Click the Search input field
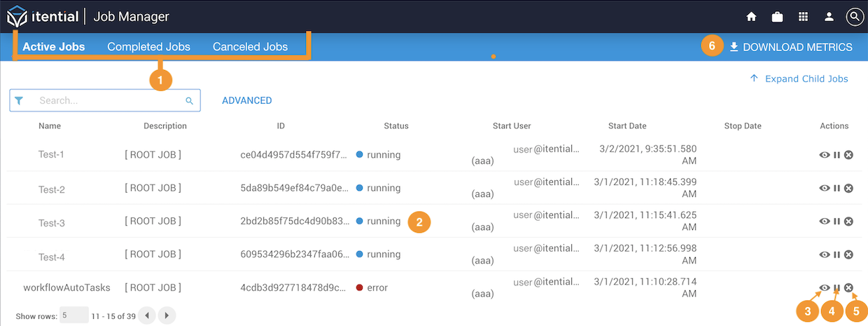The height and width of the screenshot is (326, 868). click(105, 100)
